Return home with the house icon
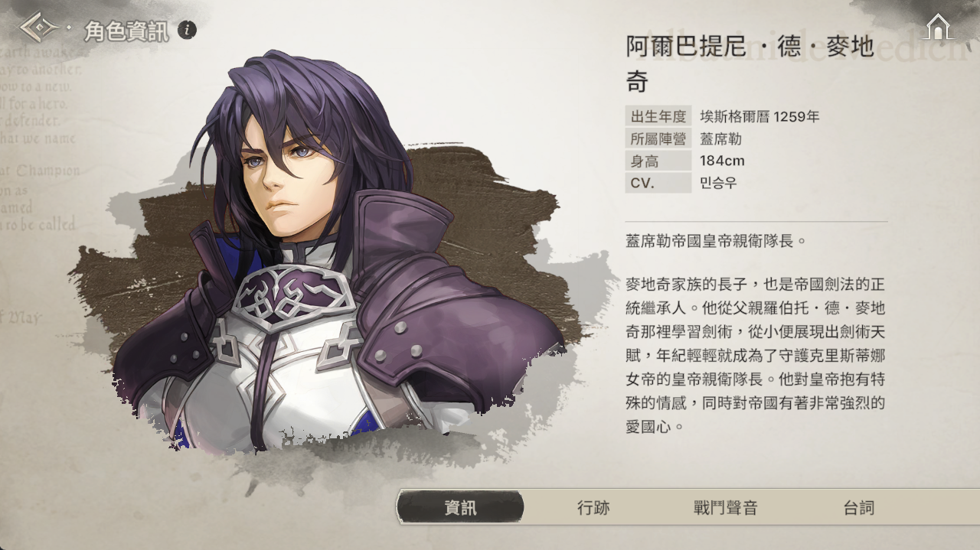 (x=938, y=28)
